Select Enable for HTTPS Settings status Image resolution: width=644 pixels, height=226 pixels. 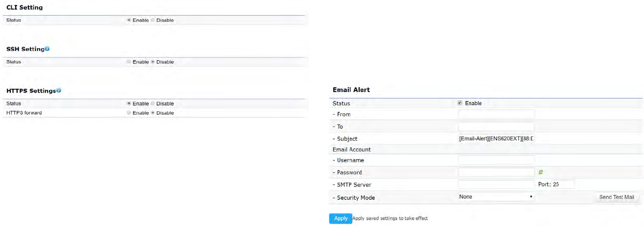point(129,104)
